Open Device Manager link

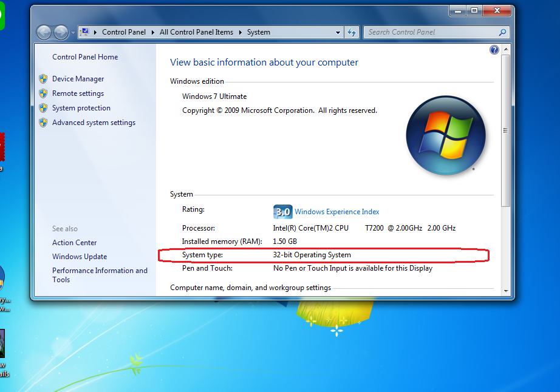pos(78,79)
